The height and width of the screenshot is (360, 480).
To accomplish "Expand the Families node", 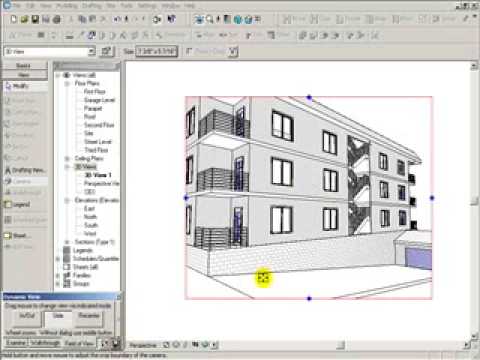I will pos(58,275).
